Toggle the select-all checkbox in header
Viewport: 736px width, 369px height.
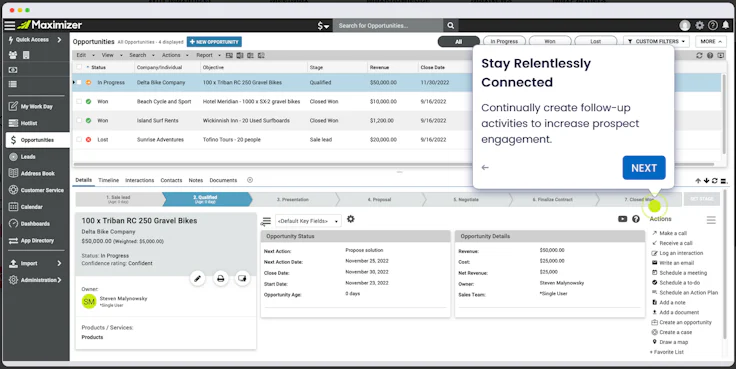(x=79, y=67)
